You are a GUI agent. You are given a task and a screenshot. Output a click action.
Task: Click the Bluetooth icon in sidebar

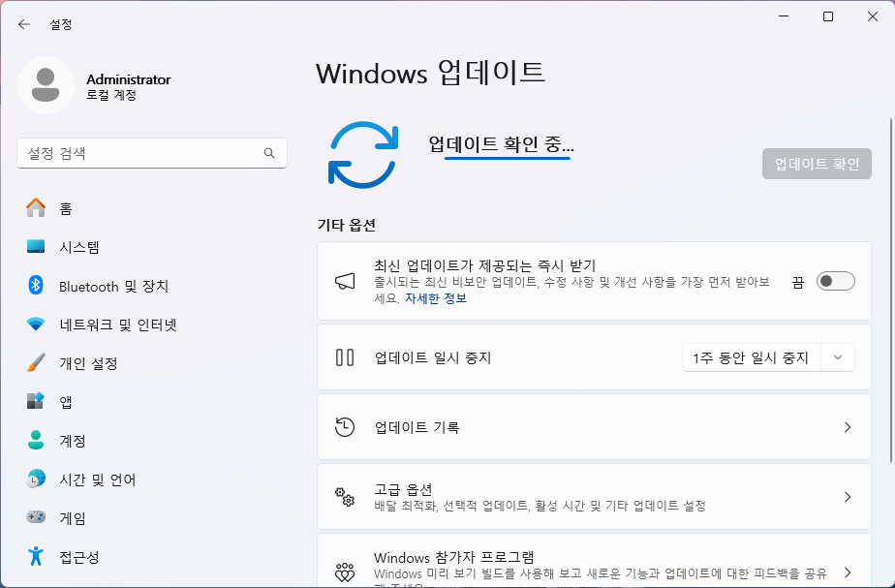point(36,285)
